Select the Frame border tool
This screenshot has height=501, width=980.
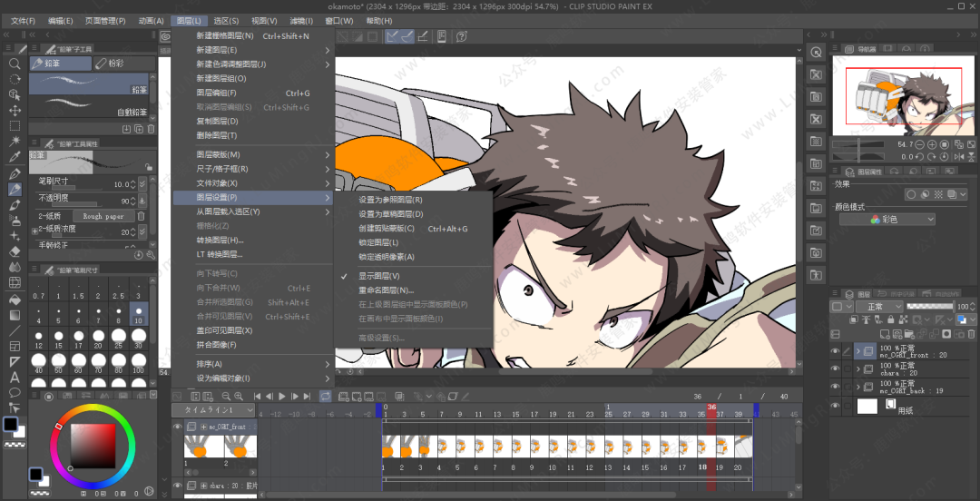15,346
